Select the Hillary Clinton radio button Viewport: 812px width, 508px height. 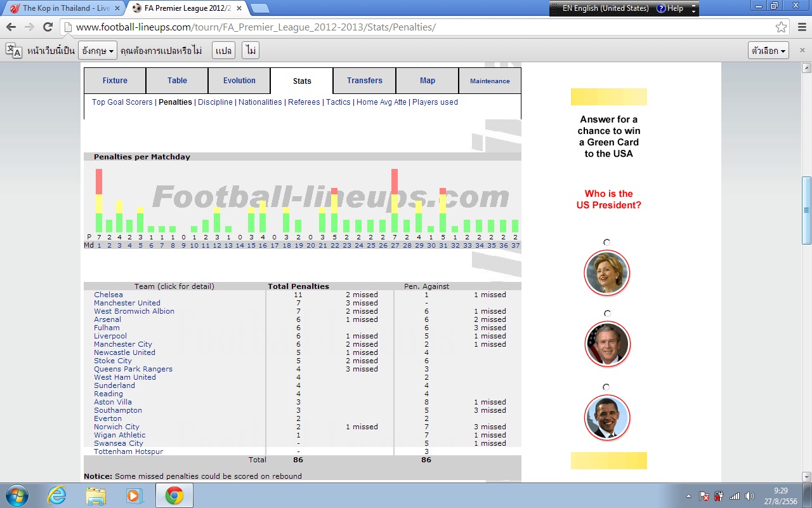point(606,243)
